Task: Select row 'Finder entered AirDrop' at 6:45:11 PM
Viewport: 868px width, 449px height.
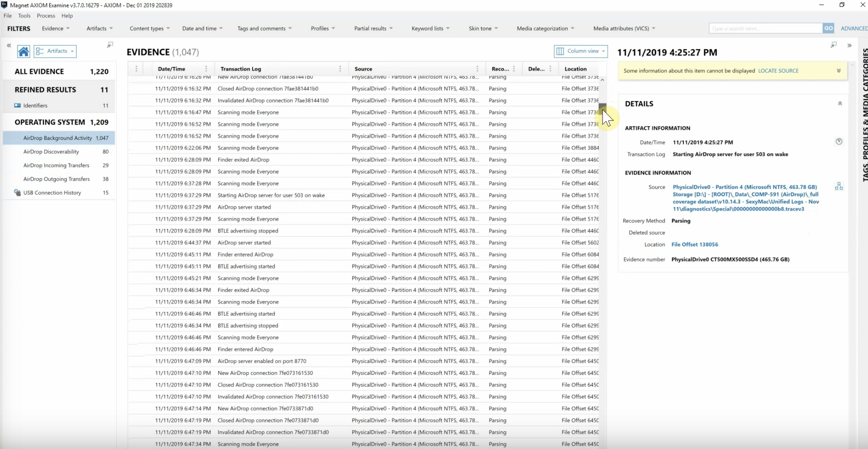Action: pos(364,254)
